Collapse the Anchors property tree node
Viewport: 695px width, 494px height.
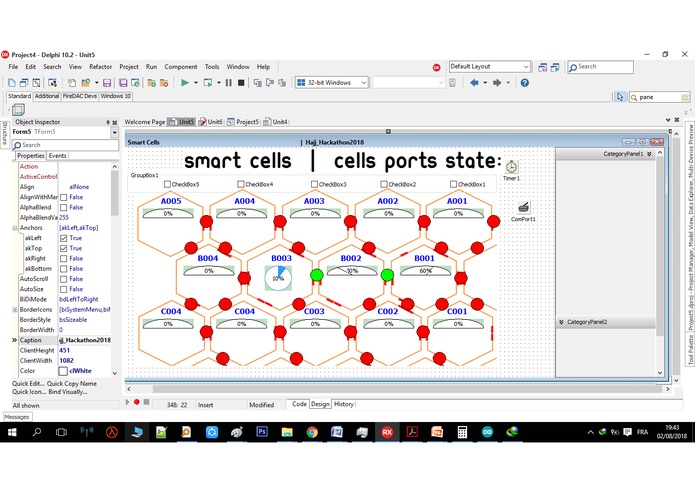pos(15,228)
